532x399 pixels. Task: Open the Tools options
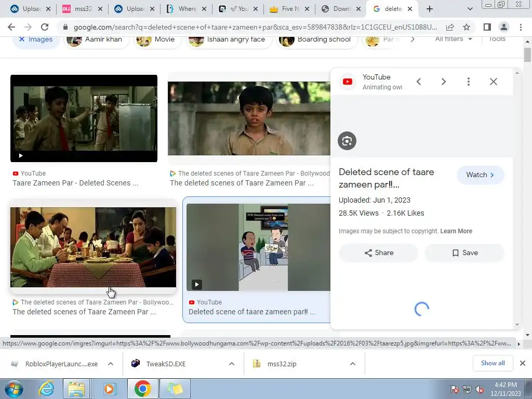coord(497,39)
